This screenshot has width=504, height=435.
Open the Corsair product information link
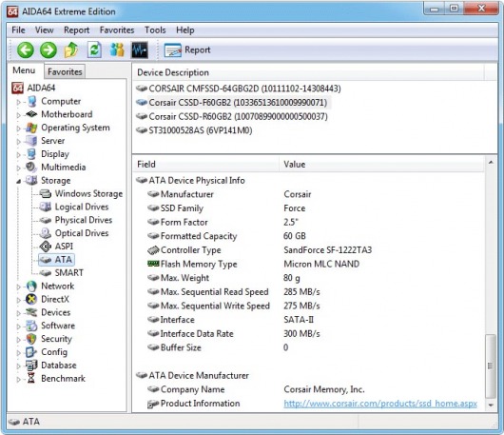[x=380, y=404]
